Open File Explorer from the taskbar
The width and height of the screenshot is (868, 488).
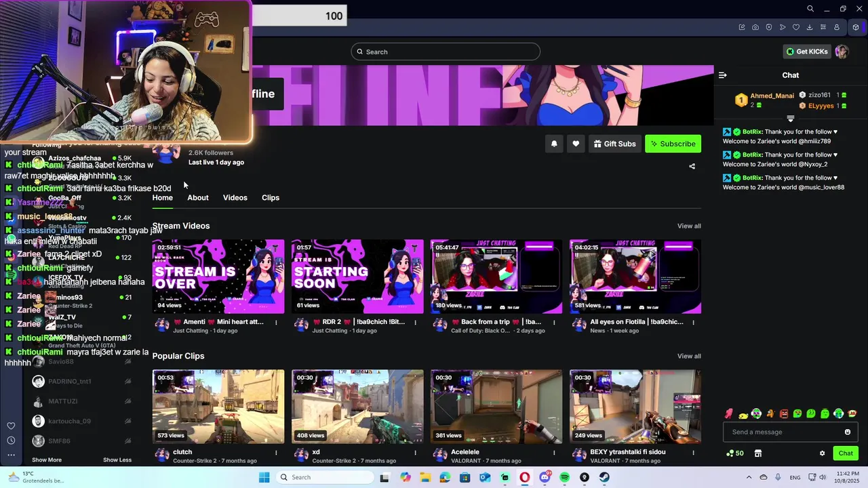[425, 477]
